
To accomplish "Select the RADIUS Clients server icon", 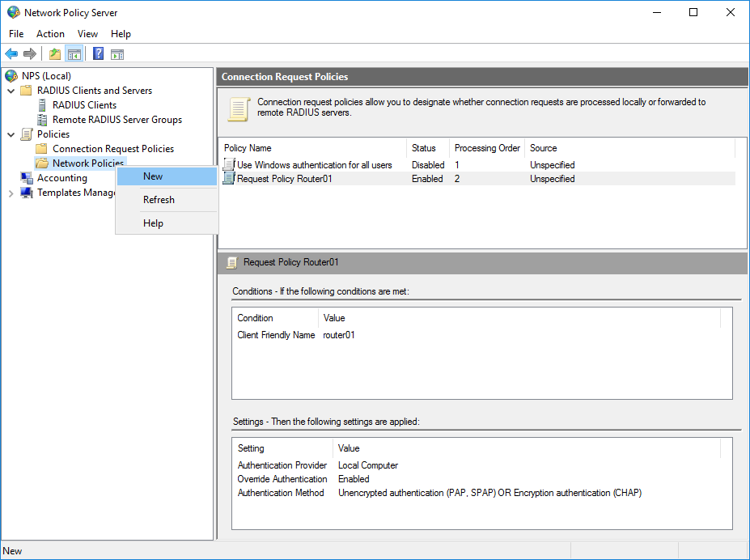I will point(44,104).
